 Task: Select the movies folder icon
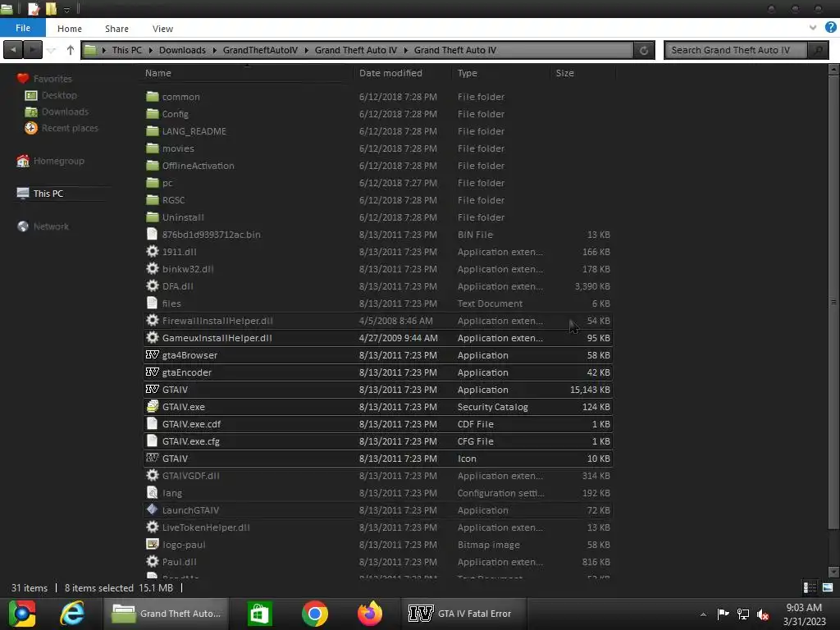point(153,148)
